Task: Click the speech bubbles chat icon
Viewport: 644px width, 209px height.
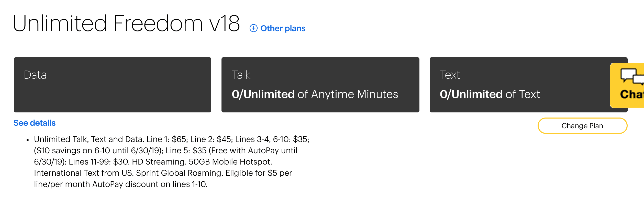Action: [x=632, y=77]
